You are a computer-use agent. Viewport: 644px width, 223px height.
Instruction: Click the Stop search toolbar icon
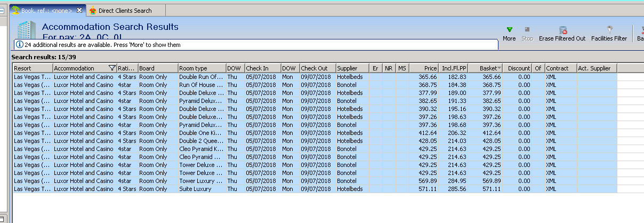[x=527, y=30]
